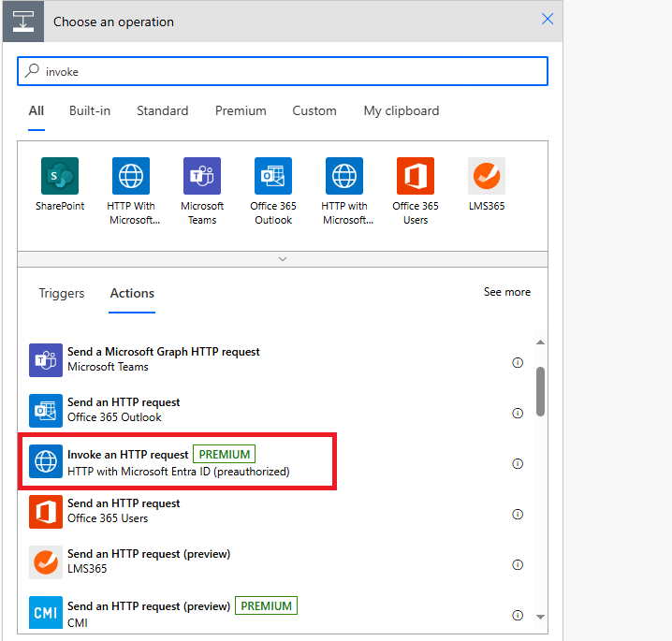This screenshot has width=672, height=641.
Task: Show info for Office 365 Users HTTP request
Action: [x=518, y=514]
